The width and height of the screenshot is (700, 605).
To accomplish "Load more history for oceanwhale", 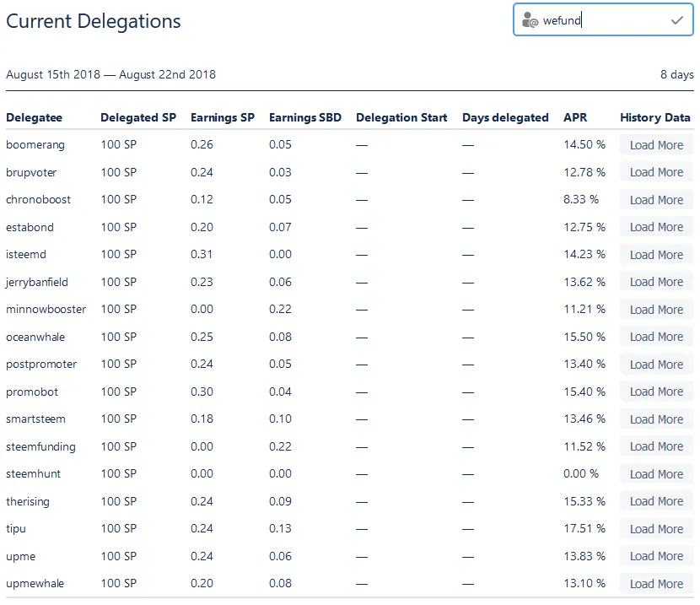I will [656, 338].
